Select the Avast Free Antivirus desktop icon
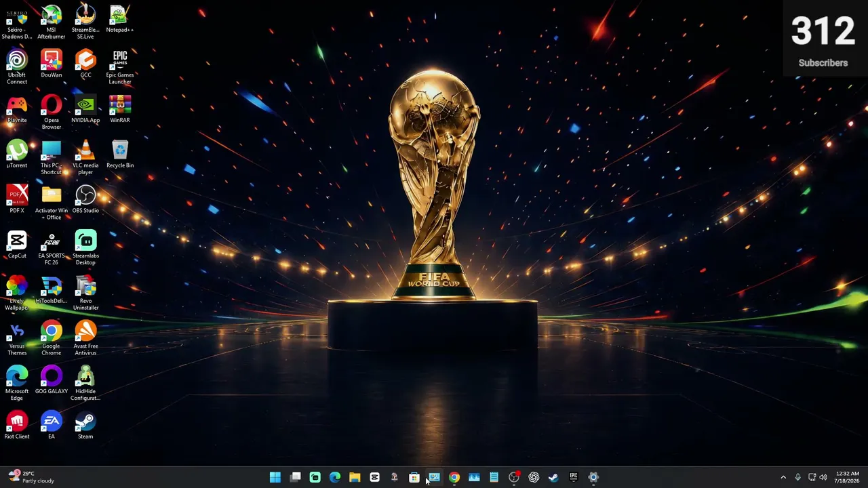The width and height of the screenshot is (868, 488). pos(85,338)
